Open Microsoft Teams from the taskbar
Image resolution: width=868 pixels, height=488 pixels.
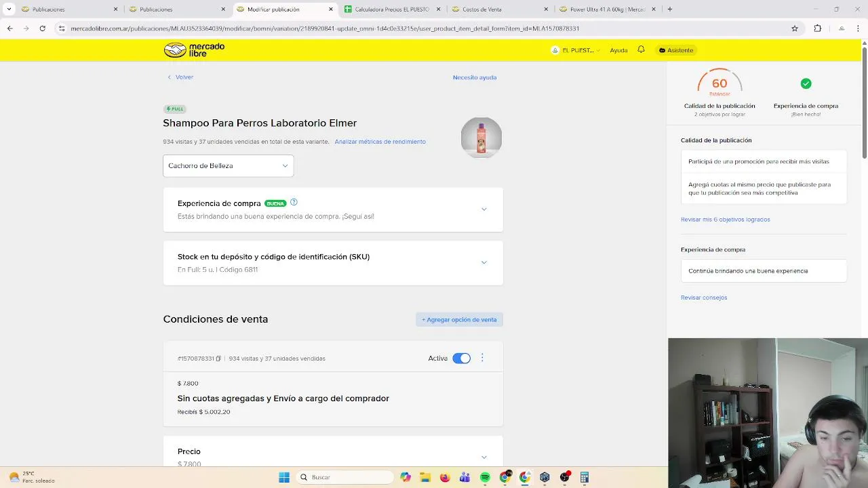[x=465, y=477]
